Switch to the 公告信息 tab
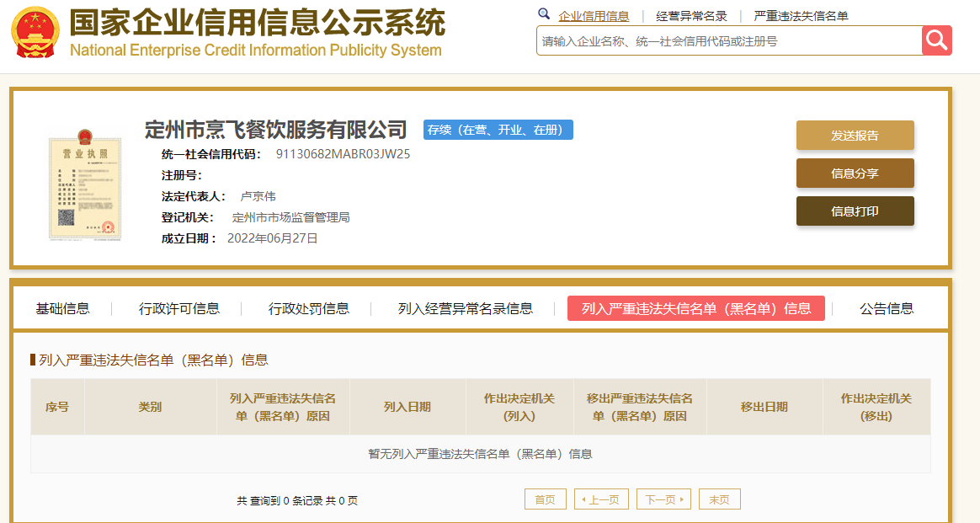The width and height of the screenshot is (980, 523). coord(887,309)
